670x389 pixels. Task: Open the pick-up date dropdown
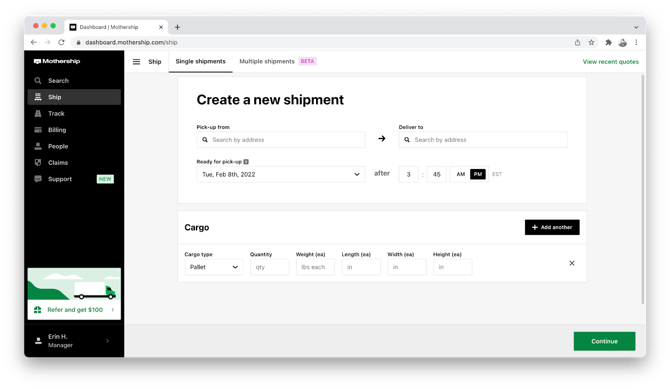(281, 174)
